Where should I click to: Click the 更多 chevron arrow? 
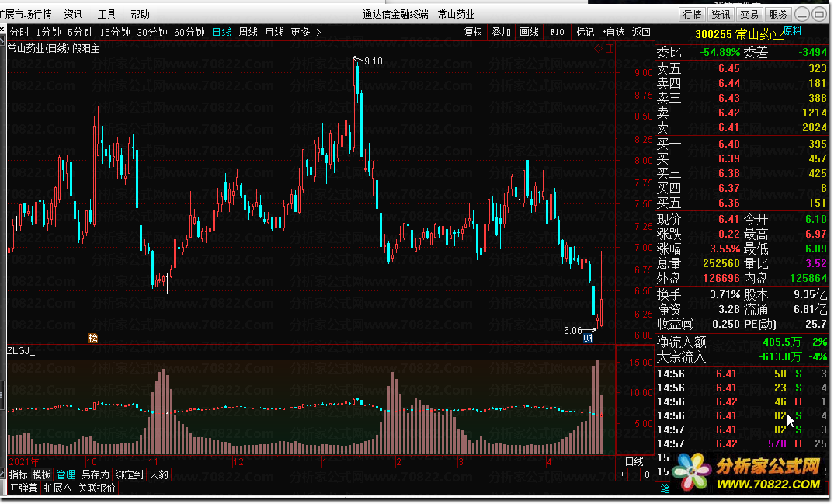click(318, 33)
